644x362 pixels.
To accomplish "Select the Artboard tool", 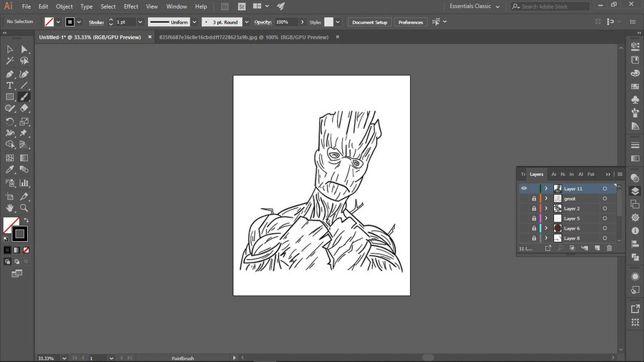I will click(9, 197).
